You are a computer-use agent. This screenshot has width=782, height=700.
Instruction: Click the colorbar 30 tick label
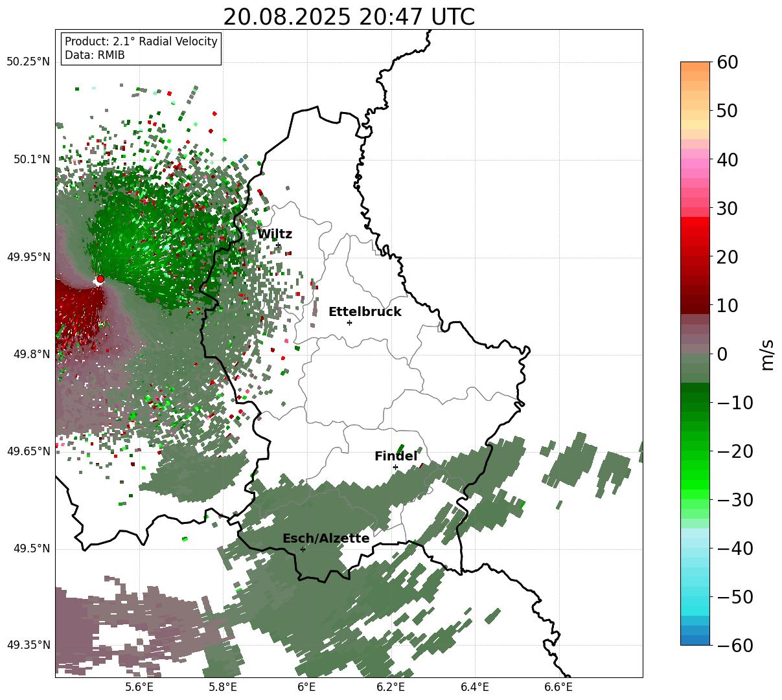tap(727, 209)
